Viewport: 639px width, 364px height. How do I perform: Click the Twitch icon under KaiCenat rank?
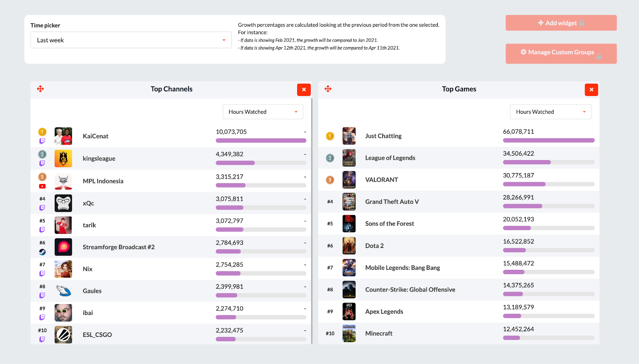[x=42, y=141]
